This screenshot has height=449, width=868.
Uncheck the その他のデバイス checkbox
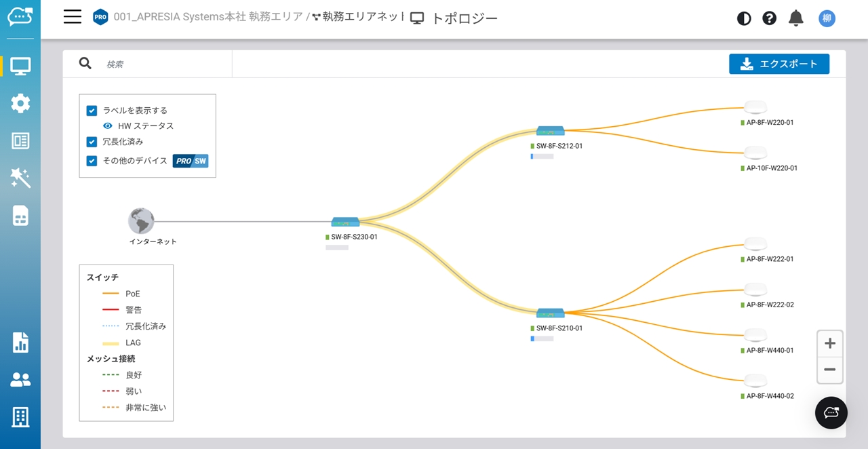click(92, 161)
